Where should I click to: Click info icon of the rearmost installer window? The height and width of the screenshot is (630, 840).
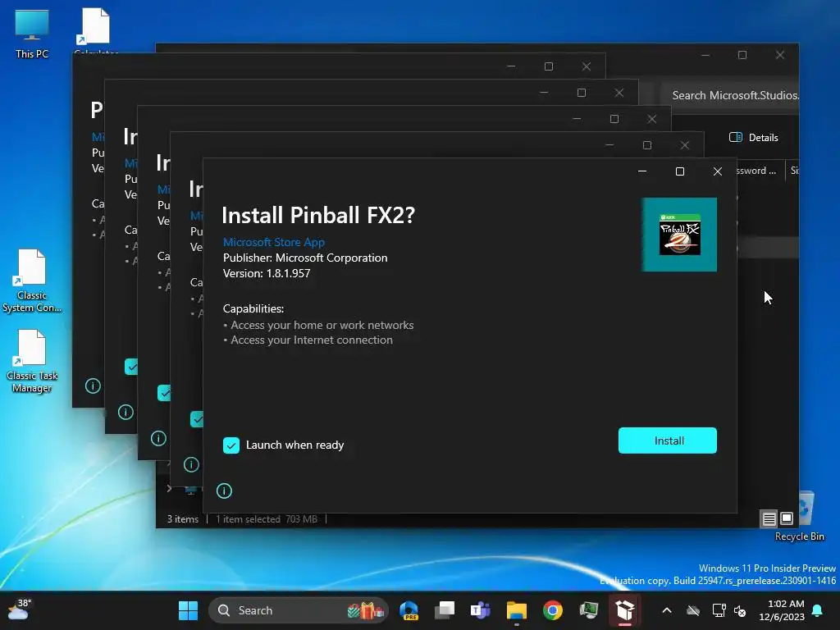point(93,386)
